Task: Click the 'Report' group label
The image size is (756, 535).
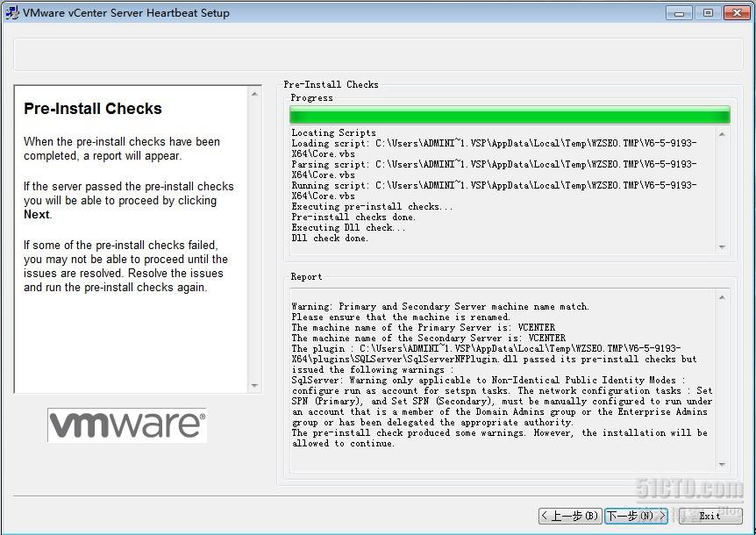Action: point(306,276)
